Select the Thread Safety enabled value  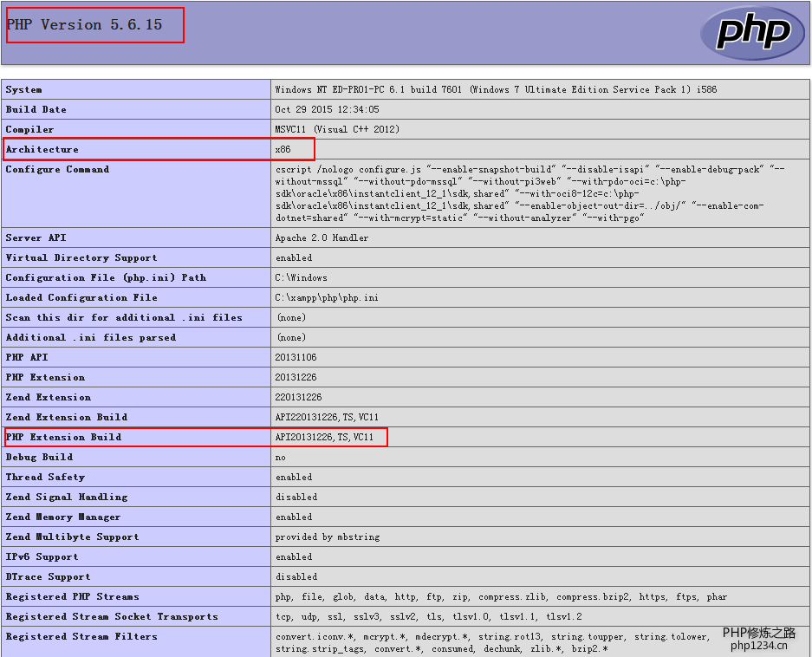point(294,477)
